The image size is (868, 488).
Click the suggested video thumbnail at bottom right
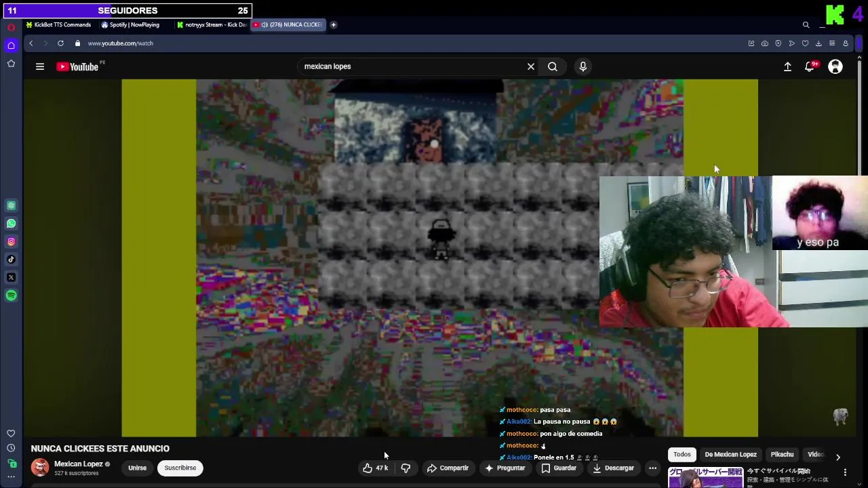click(x=705, y=477)
